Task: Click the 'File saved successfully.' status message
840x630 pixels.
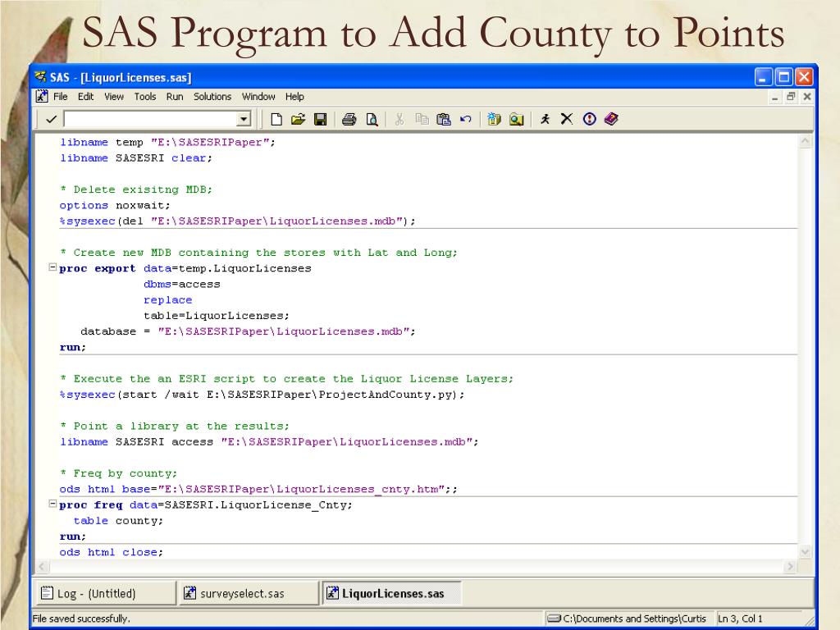Action: (81, 619)
